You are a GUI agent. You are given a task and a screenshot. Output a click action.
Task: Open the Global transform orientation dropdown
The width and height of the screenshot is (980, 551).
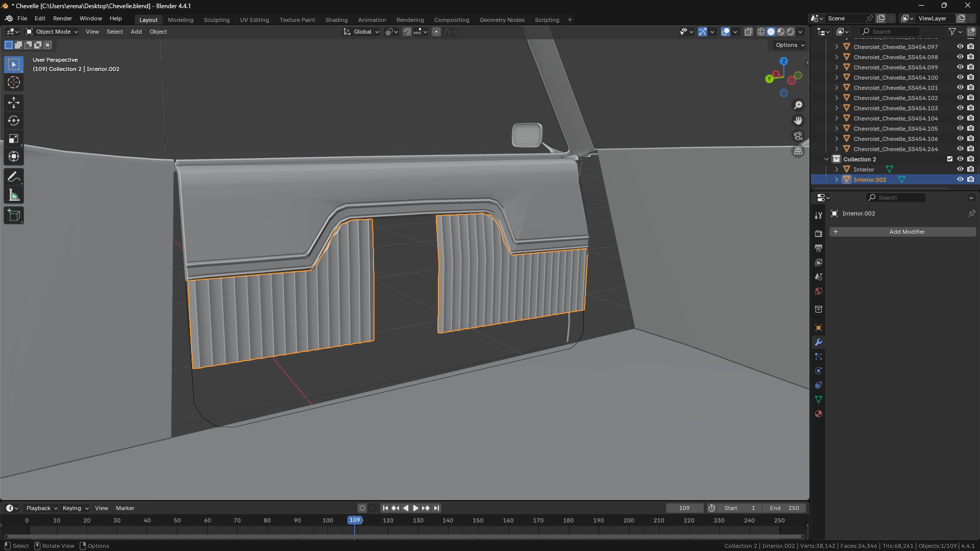pos(362,32)
